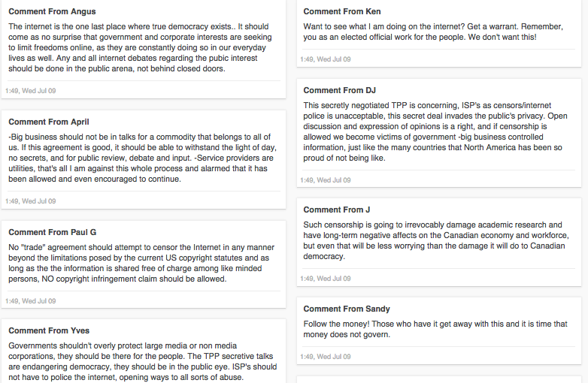Viewport: 588px width, 383px height.
Task: Click timestamp under Ken's comment
Action: [326, 59]
